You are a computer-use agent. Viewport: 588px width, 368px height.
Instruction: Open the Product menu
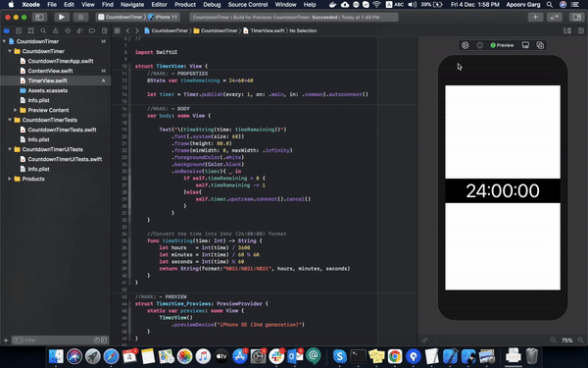tap(185, 5)
